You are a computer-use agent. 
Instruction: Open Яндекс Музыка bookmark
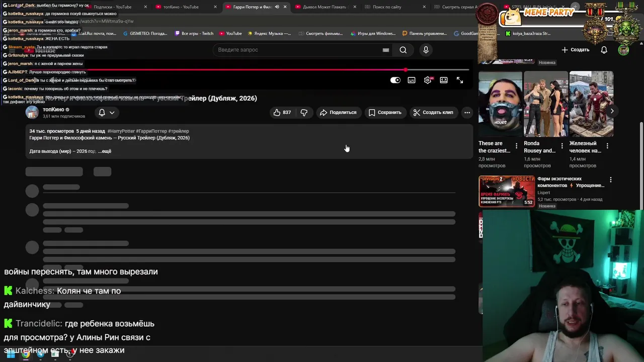click(x=269, y=34)
